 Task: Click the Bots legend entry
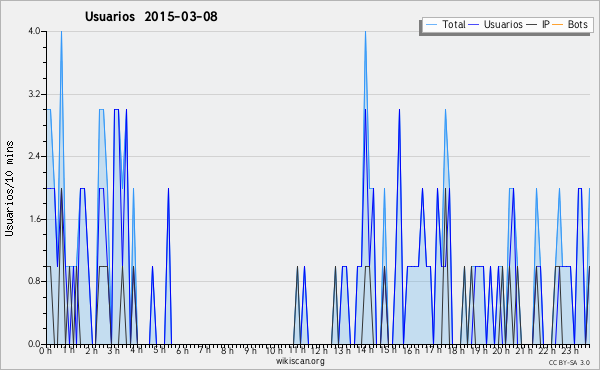570,24
